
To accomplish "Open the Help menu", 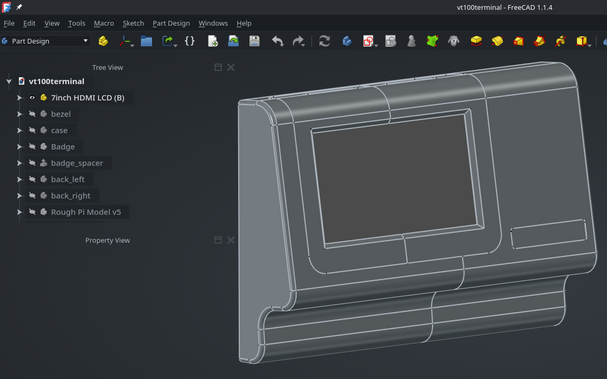I will point(244,23).
